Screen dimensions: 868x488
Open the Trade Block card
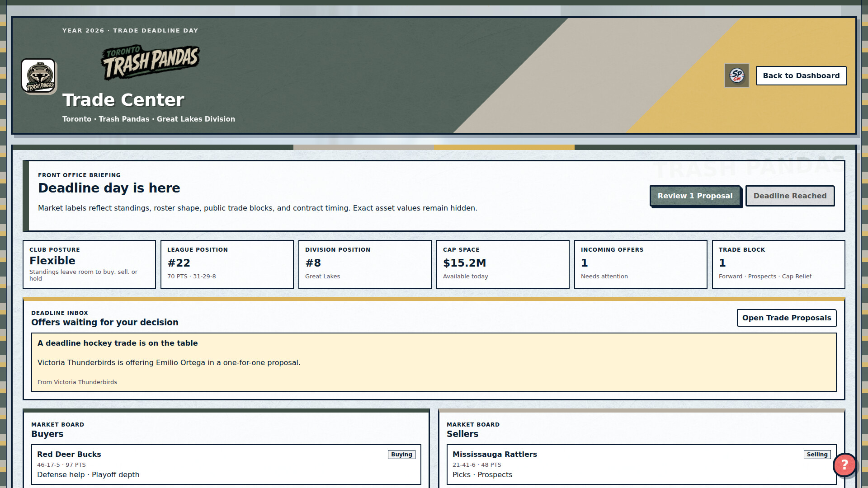778,264
